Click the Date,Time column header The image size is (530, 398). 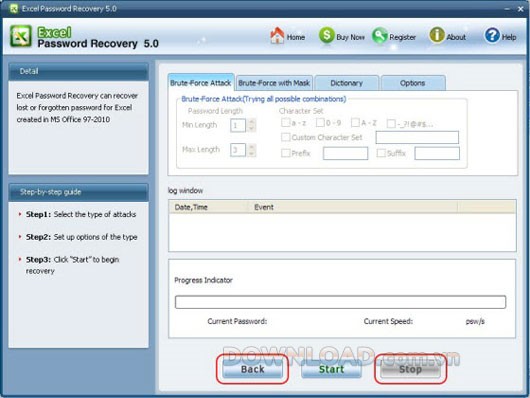[209, 207]
